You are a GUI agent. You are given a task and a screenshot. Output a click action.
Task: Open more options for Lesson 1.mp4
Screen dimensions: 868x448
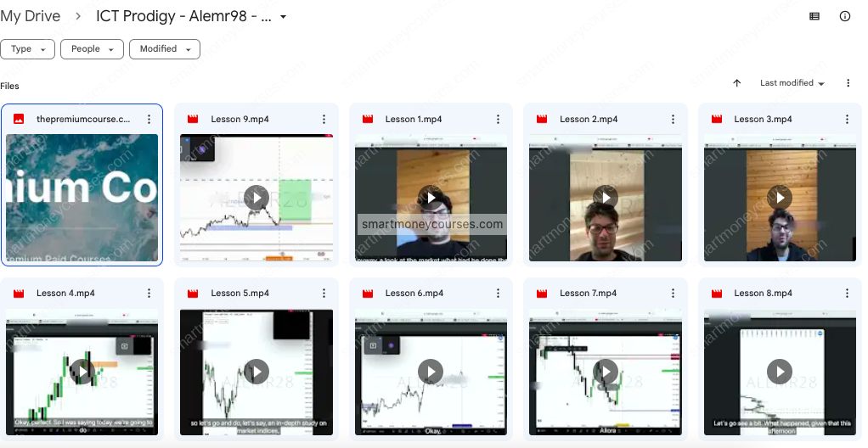click(x=498, y=120)
